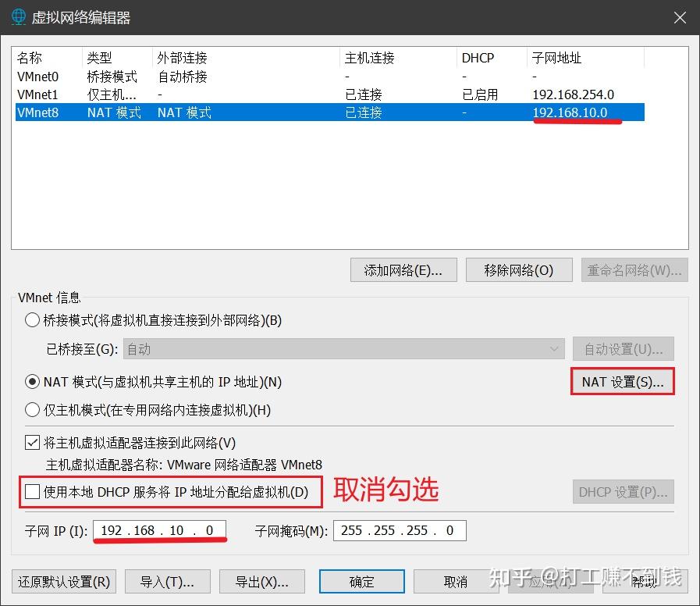Click the 已连接 cell in VMnet8 row
Image resolution: width=700 pixels, height=606 pixels.
click(x=364, y=112)
